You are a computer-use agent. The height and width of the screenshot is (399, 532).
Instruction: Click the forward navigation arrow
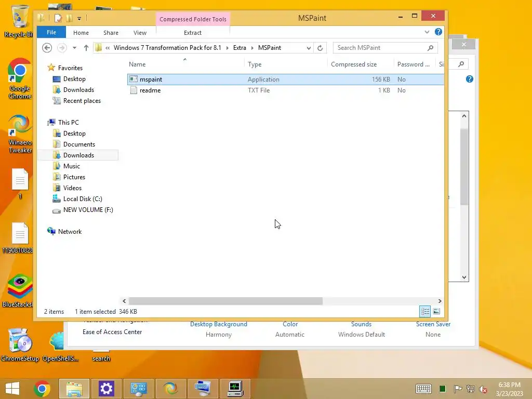tap(62, 48)
